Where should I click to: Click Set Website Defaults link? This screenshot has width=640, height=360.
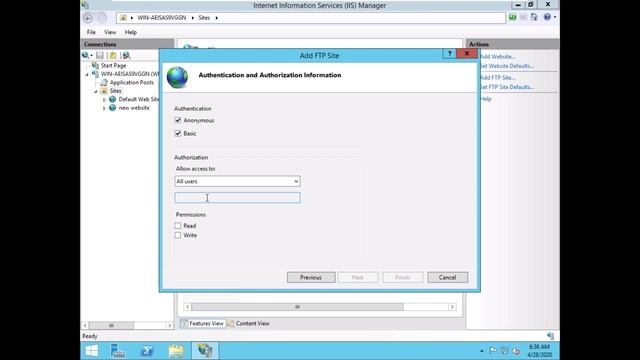click(507, 66)
